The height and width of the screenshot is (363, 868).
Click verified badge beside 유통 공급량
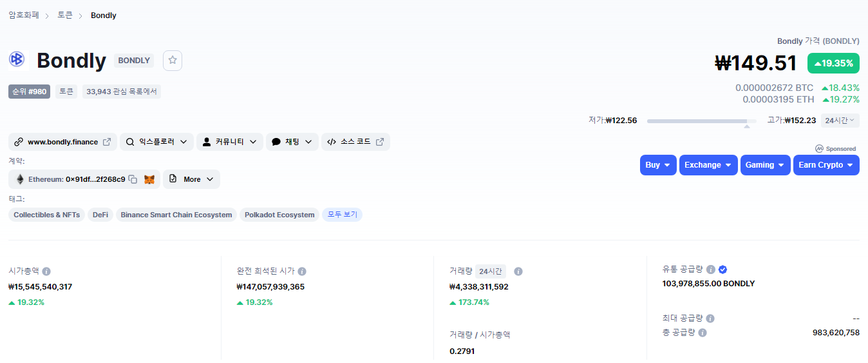[722, 270]
